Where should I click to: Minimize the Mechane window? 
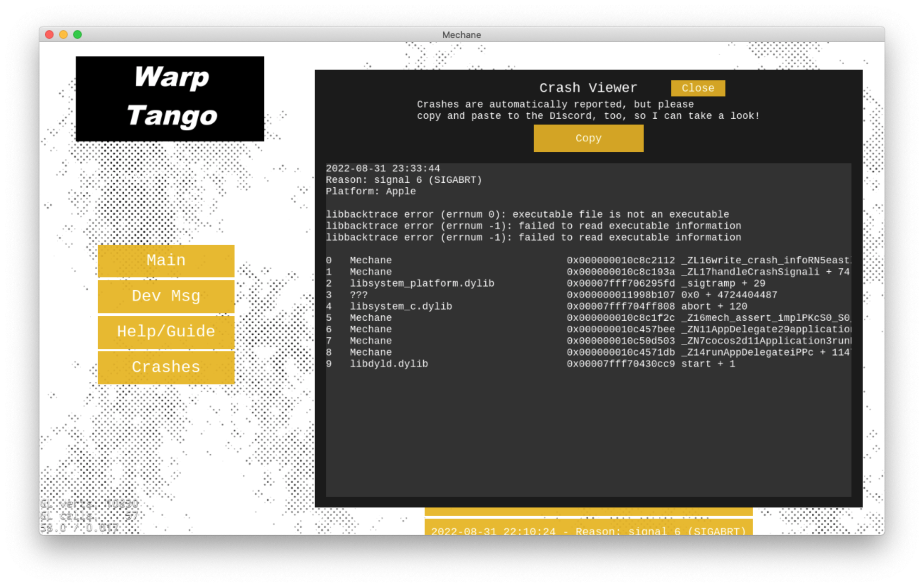(63, 34)
